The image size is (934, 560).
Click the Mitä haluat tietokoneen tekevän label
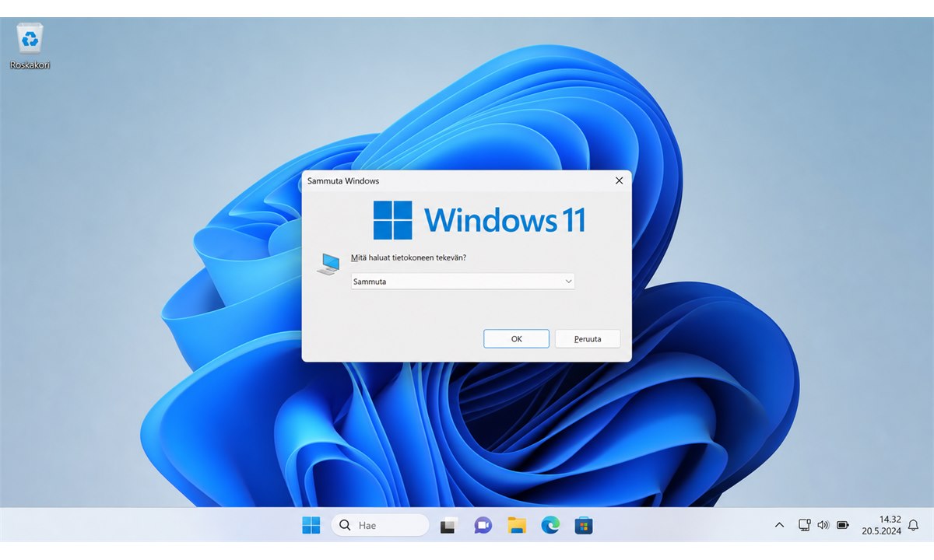(x=409, y=257)
